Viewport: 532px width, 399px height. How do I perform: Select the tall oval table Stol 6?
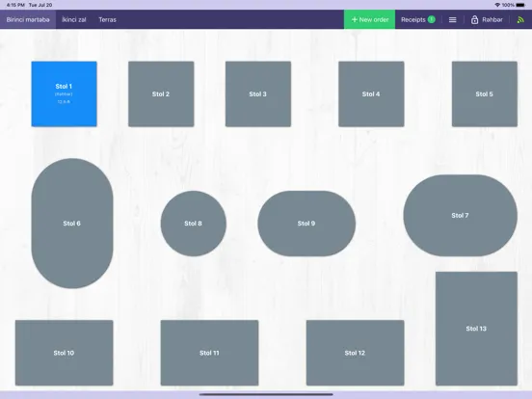[72, 224]
